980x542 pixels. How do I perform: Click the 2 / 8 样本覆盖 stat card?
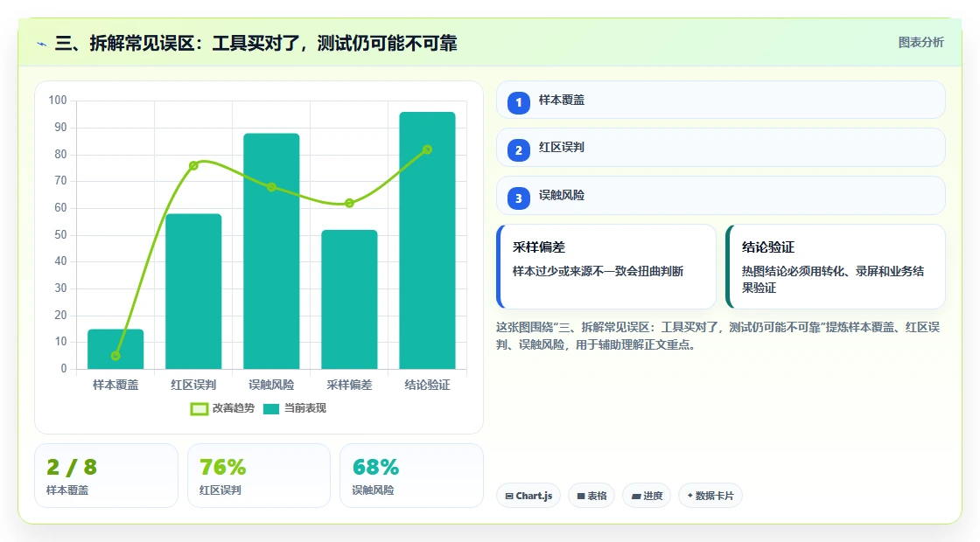[106, 476]
